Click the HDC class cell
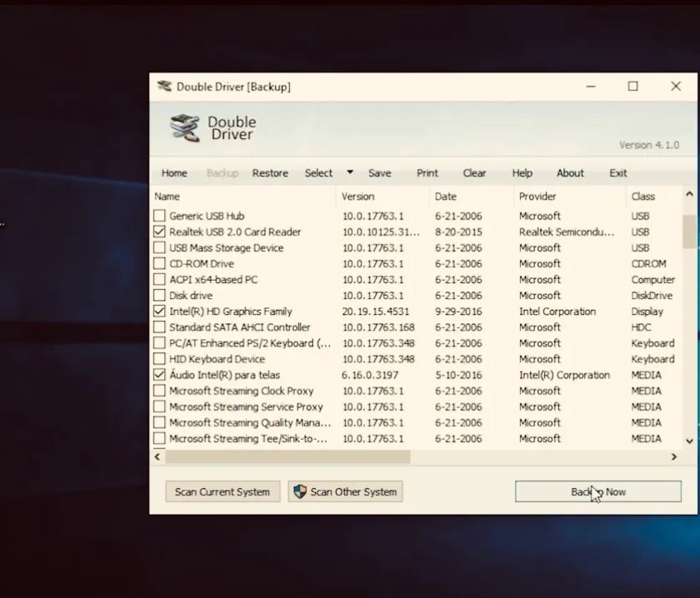This screenshot has width=700, height=598. 641,327
